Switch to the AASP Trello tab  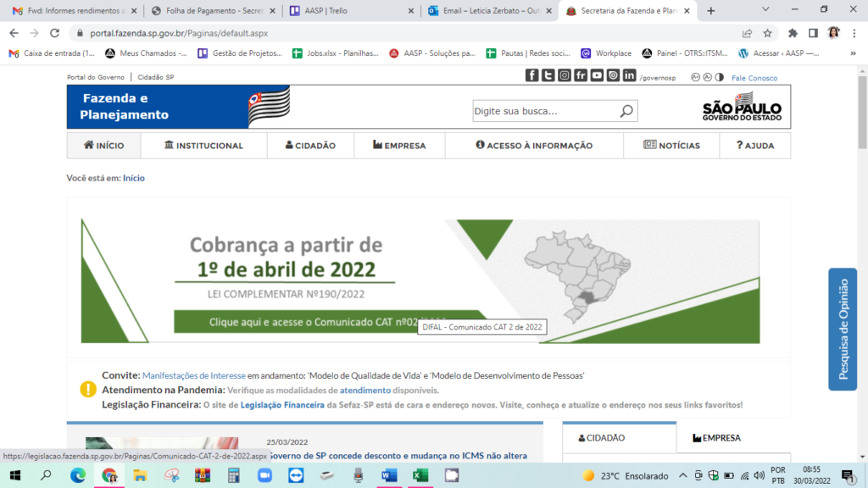tap(351, 10)
